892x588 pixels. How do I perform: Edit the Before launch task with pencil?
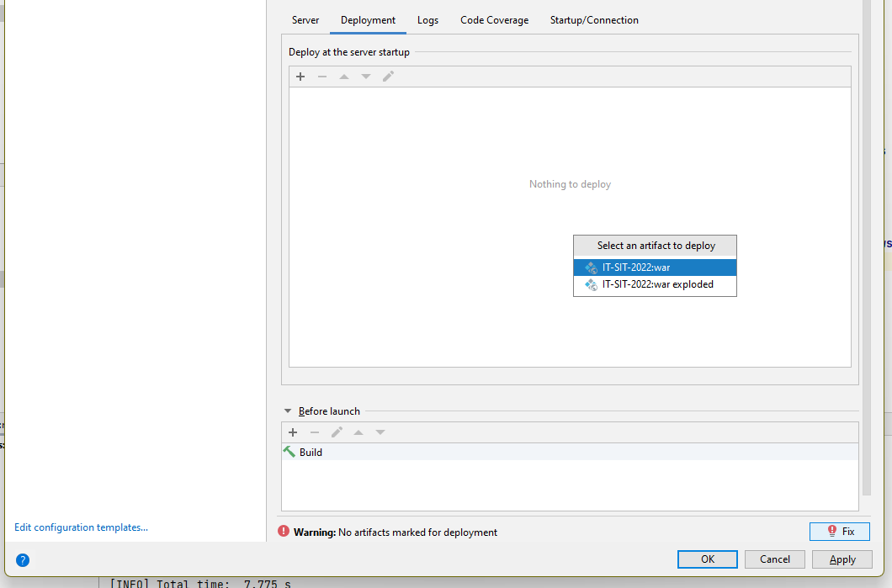[337, 432]
